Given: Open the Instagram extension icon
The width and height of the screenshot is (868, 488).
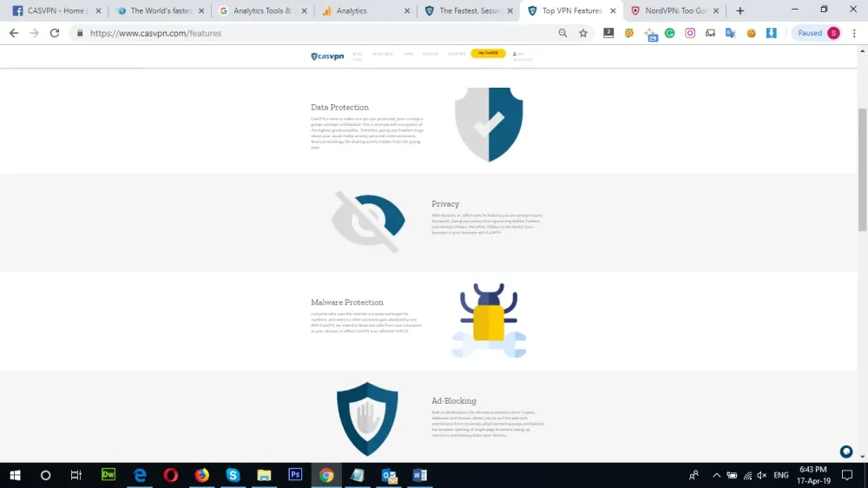Looking at the screenshot, I should [x=690, y=33].
